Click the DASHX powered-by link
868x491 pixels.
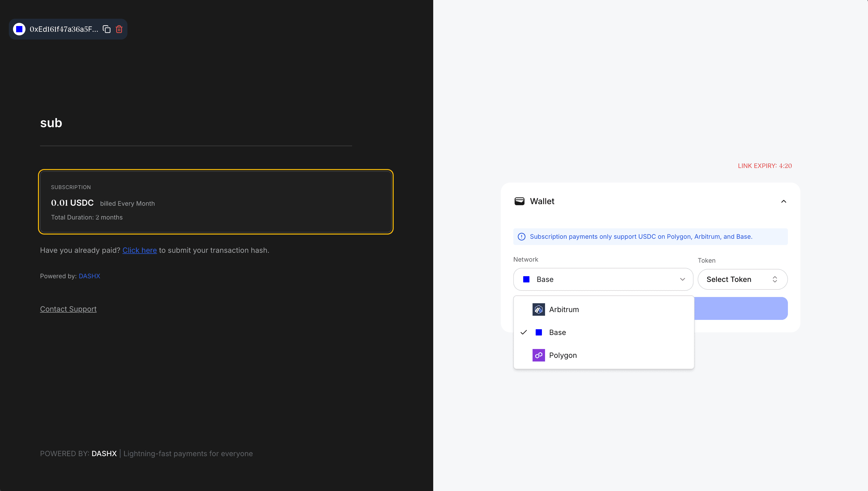coord(89,276)
